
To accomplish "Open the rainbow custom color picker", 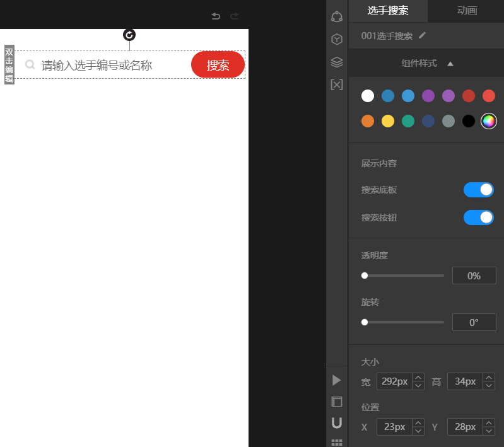I will 489,121.
